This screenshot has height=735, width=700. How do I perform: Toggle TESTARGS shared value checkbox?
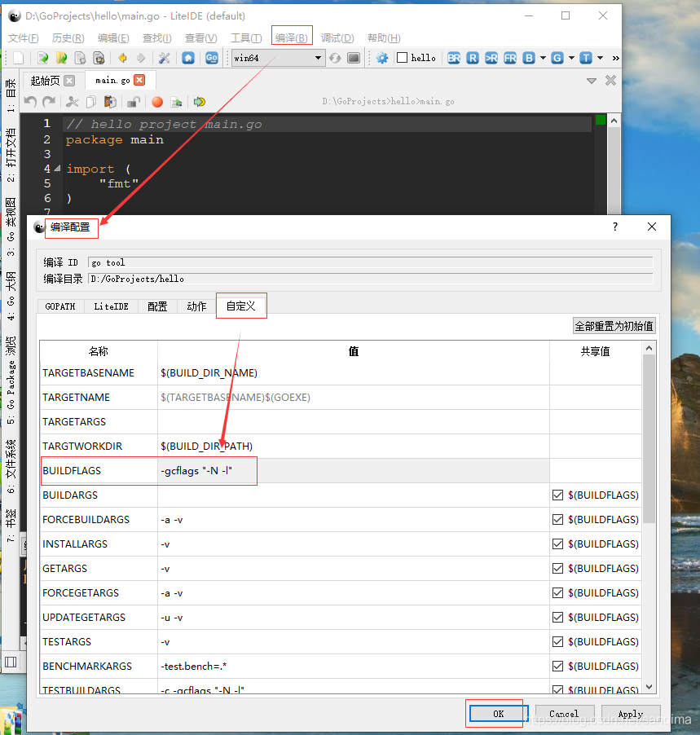point(557,641)
